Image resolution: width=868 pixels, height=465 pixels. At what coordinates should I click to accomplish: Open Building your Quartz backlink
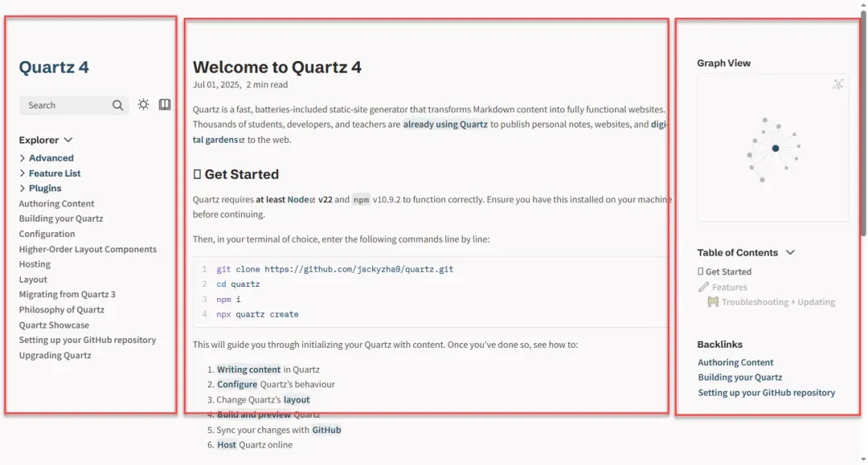point(739,377)
